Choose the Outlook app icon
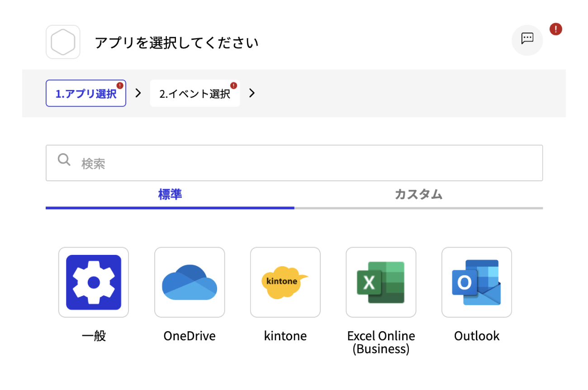Image resolution: width=588 pixels, height=390 pixels. [477, 282]
